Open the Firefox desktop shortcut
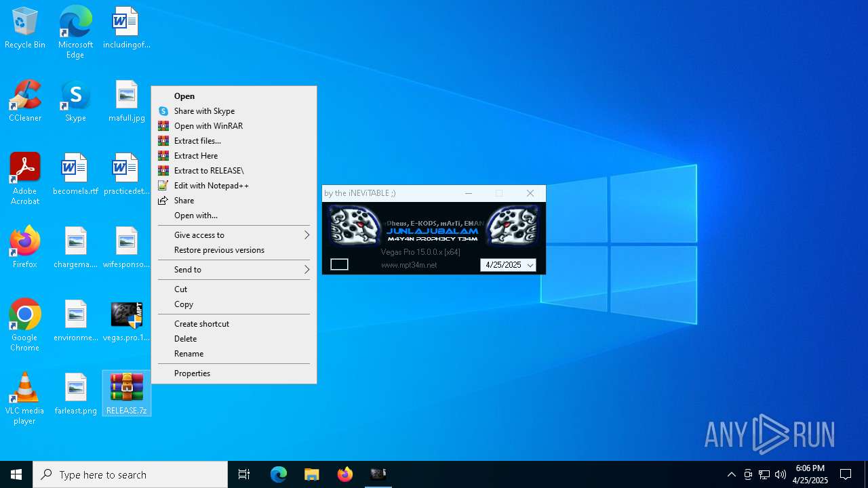Screen dimensions: 868x488 click(x=25, y=247)
